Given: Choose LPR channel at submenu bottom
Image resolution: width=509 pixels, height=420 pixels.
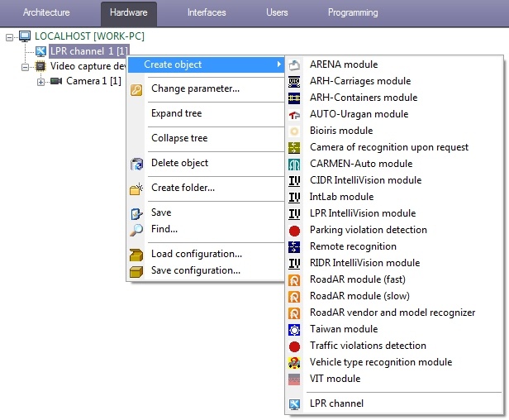Looking at the screenshot, I should point(336,403).
